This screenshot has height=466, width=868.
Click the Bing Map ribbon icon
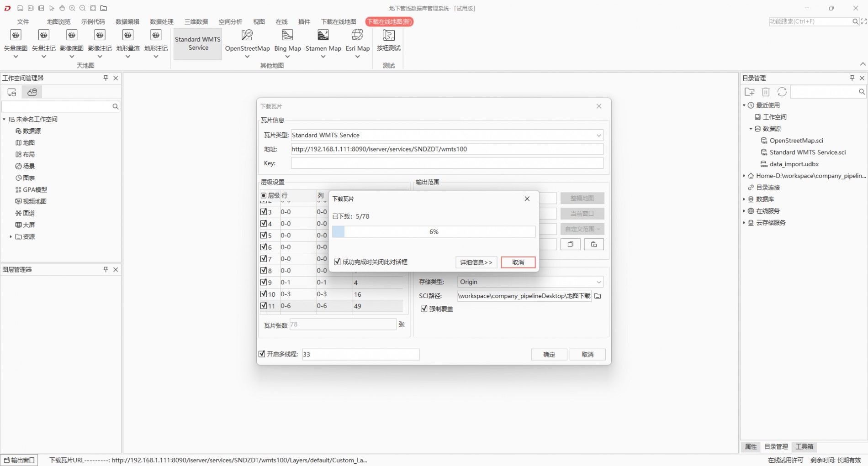coord(287,36)
